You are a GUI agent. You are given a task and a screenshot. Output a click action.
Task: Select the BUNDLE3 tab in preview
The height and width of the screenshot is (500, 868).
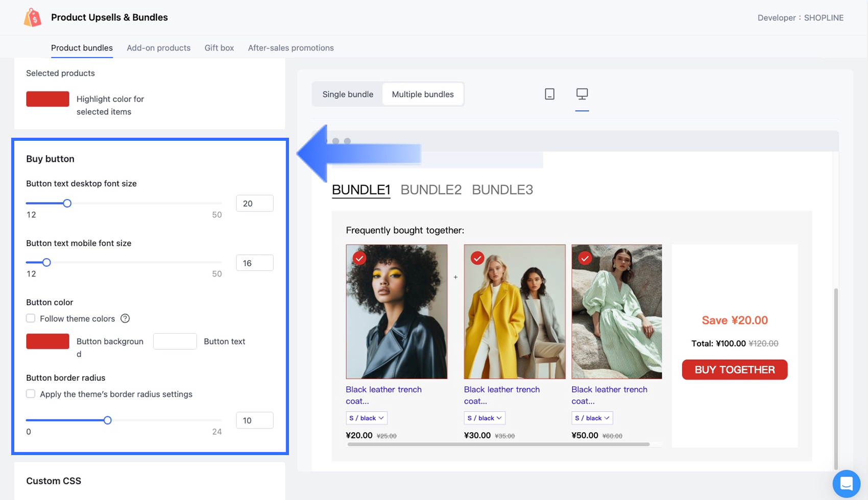click(502, 190)
